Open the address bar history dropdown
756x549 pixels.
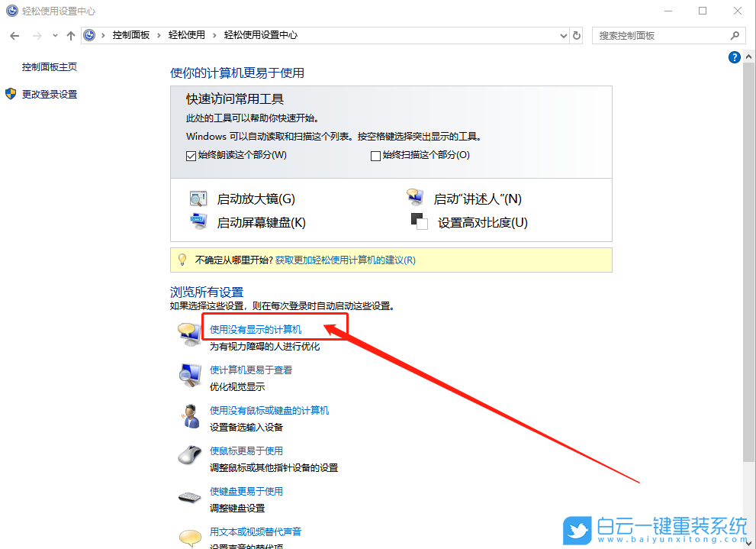[563, 35]
